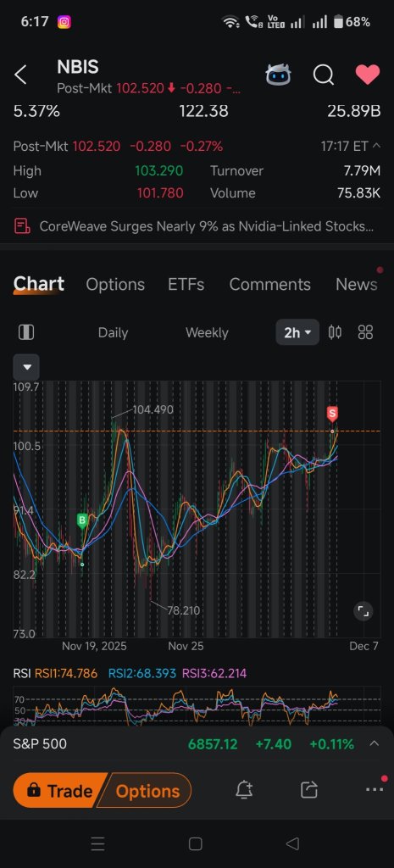Open the four-square chart layout icon
This screenshot has height=868, width=394.
coord(365,332)
